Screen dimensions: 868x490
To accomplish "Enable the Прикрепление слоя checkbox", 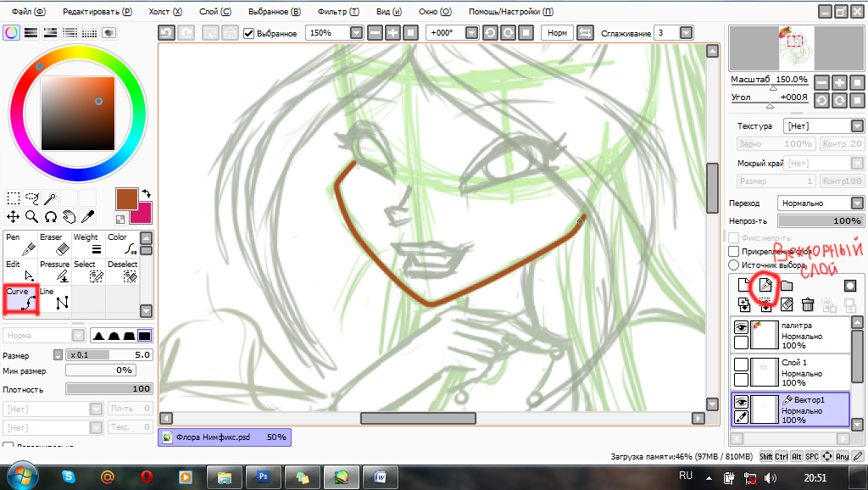I will tap(734, 252).
